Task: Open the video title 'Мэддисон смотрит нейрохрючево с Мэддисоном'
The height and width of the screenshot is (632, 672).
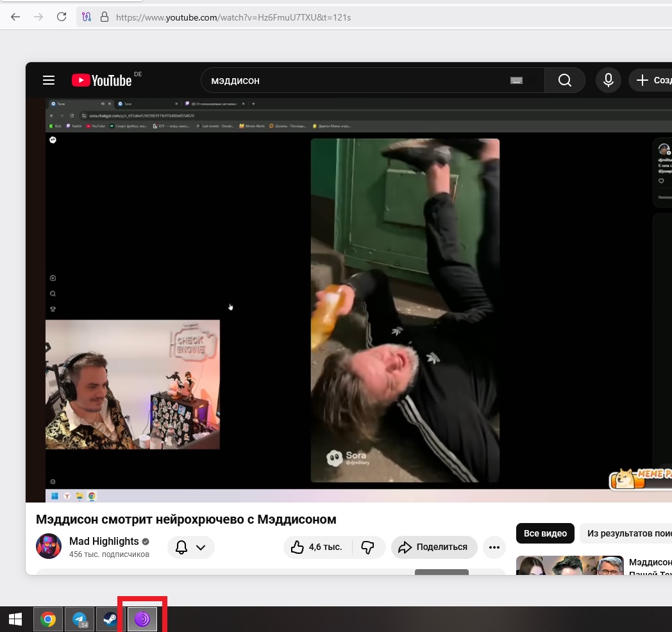Action: pyautogui.click(x=186, y=519)
